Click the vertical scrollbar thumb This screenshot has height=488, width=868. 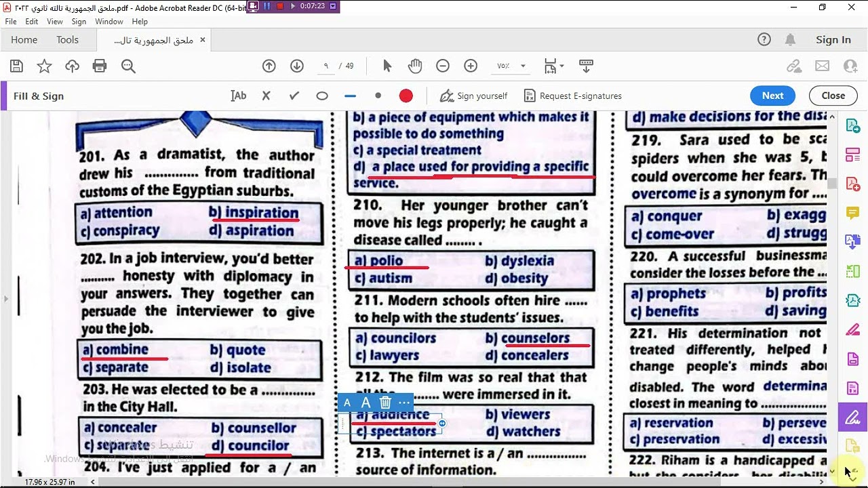pos(832,183)
